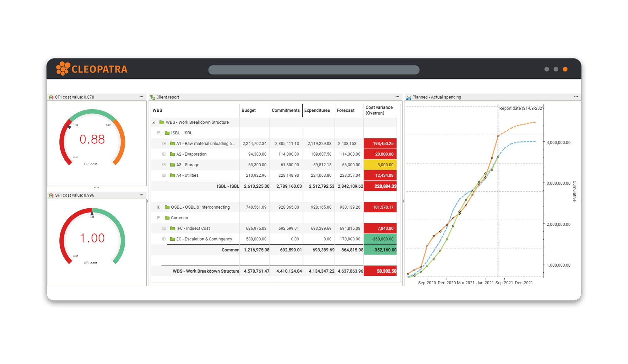Click the ellipsis button on CPI cost panel
The width and height of the screenshot is (628, 364).
(x=141, y=97)
